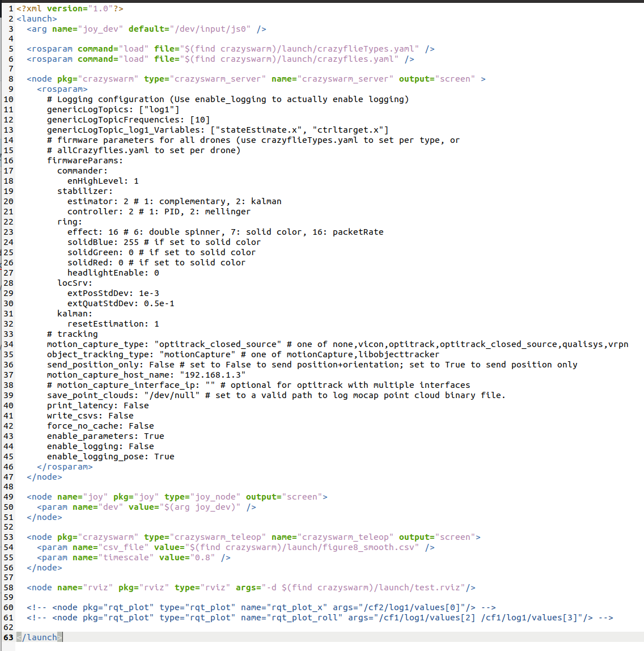This screenshot has width=644, height=651.
Task: Click the genericLogTopics: ["log1"] line
Action: pos(113,109)
